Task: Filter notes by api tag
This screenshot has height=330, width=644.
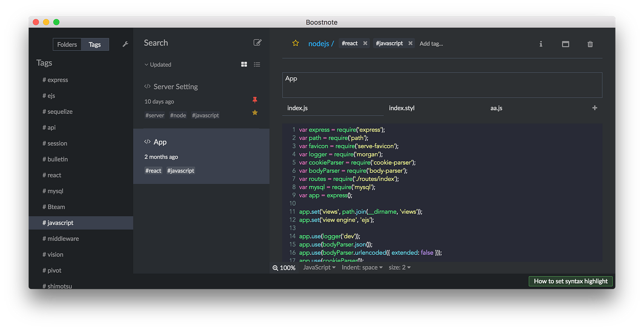Action: [81, 128]
